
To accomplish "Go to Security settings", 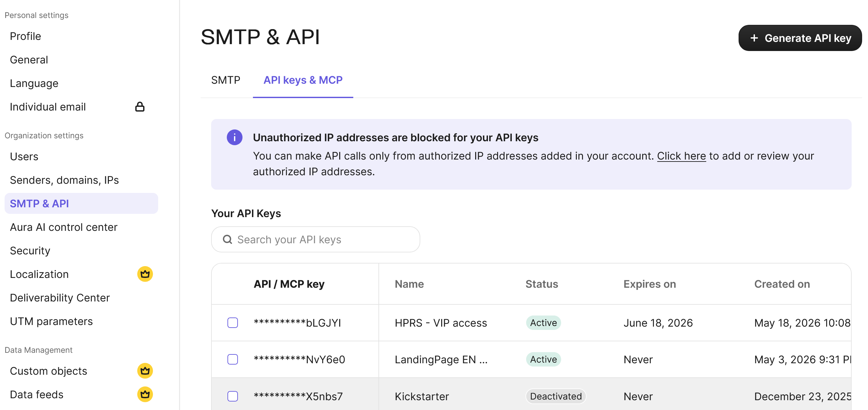I will [30, 251].
